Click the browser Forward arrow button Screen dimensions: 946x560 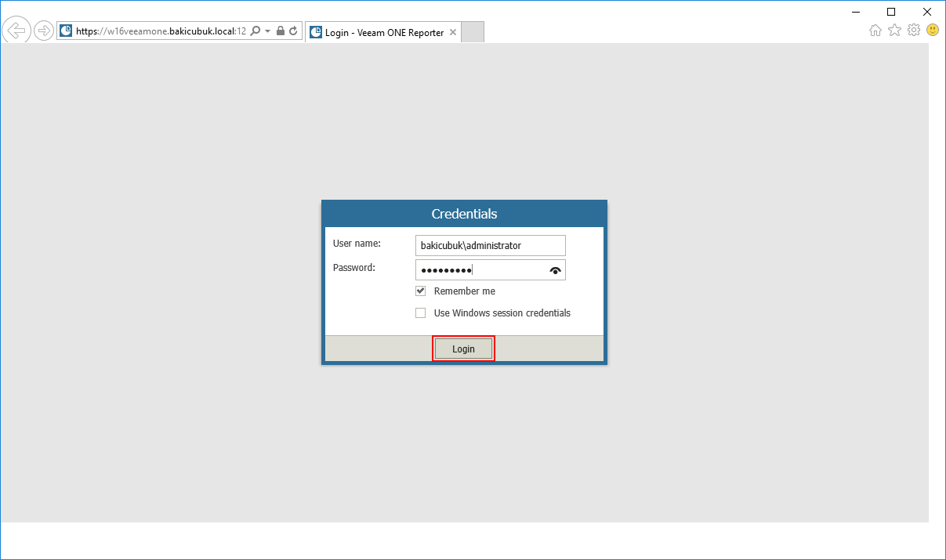tap(44, 31)
